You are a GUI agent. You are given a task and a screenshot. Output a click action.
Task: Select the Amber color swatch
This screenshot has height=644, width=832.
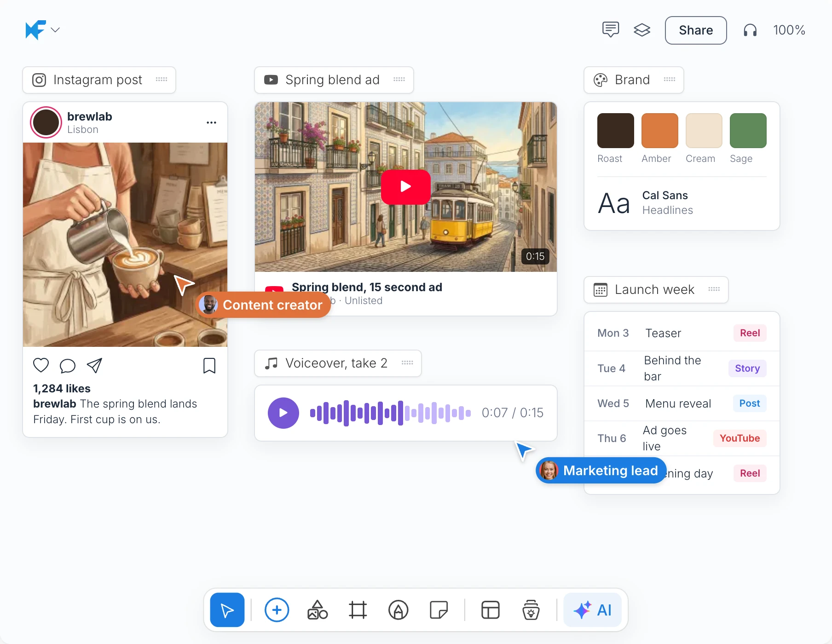pos(659,131)
